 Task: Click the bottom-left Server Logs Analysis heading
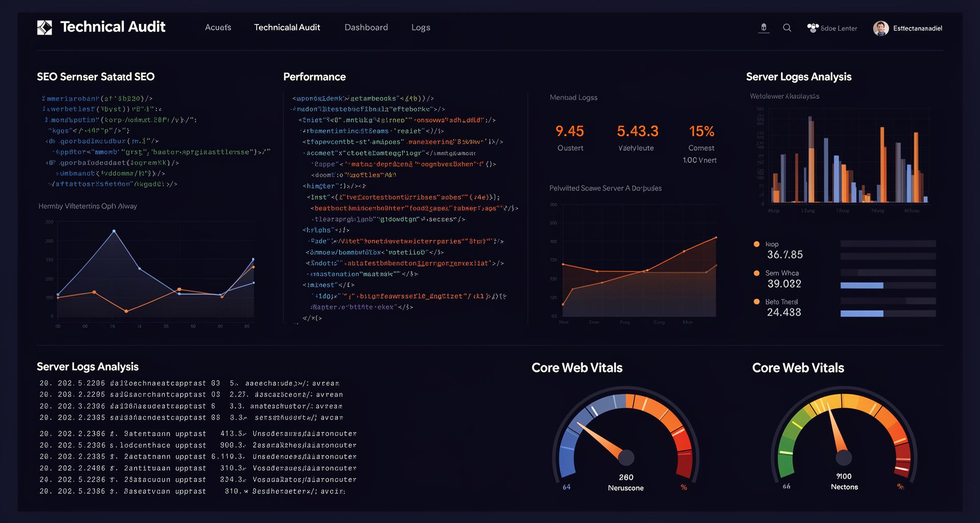tap(88, 367)
